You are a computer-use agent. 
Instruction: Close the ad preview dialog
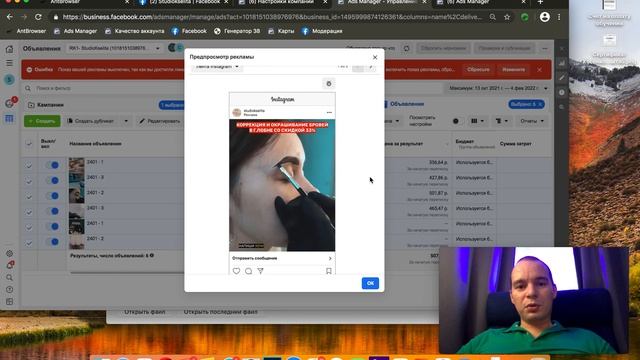coord(375,57)
